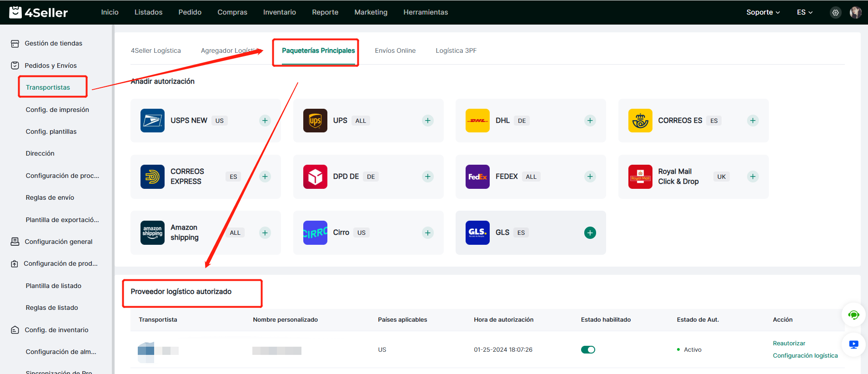Add Royal Mail Click & Drop plus icon

[753, 177]
